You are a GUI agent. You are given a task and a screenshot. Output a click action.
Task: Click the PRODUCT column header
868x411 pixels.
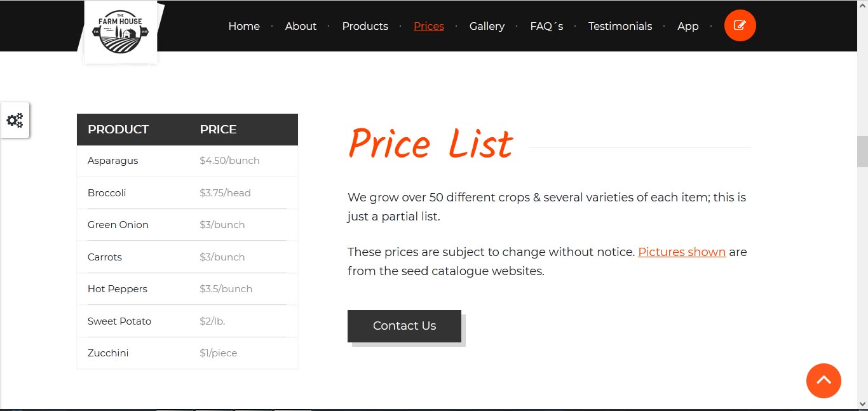pyautogui.click(x=118, y=130)
